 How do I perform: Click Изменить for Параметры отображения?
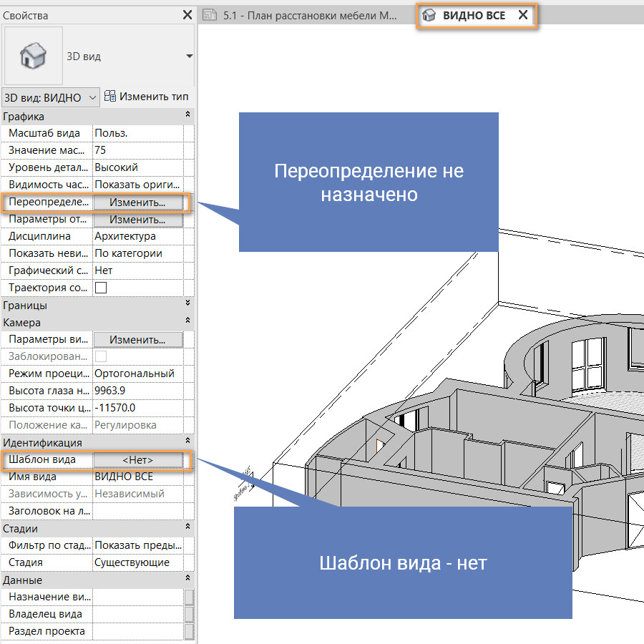point(138,220)
